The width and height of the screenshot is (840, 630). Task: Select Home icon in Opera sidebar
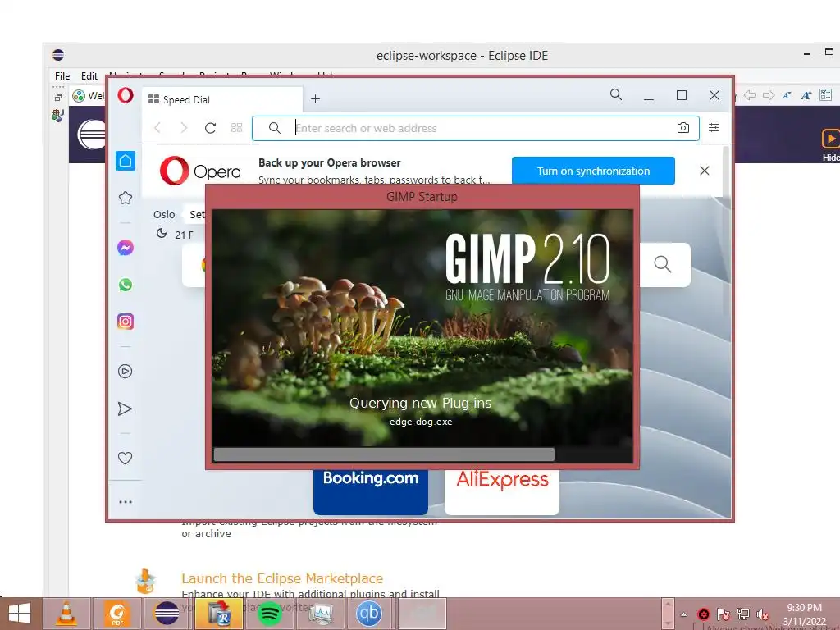click(126, 161)
